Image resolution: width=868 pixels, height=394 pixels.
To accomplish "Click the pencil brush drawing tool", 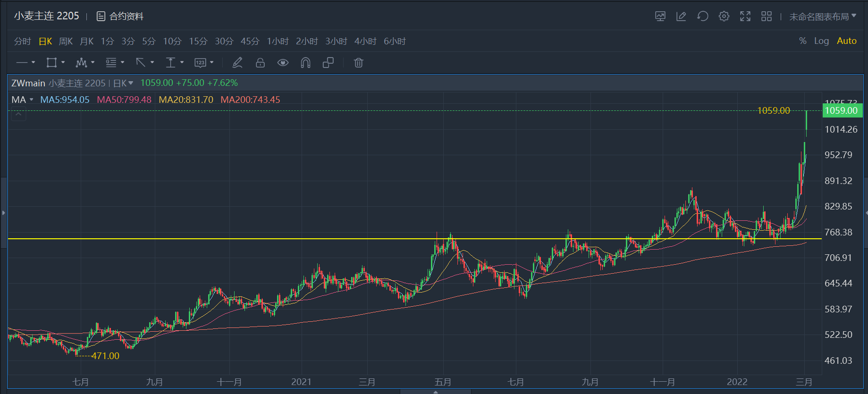I will pyautogui.click(x=237, y=63).
